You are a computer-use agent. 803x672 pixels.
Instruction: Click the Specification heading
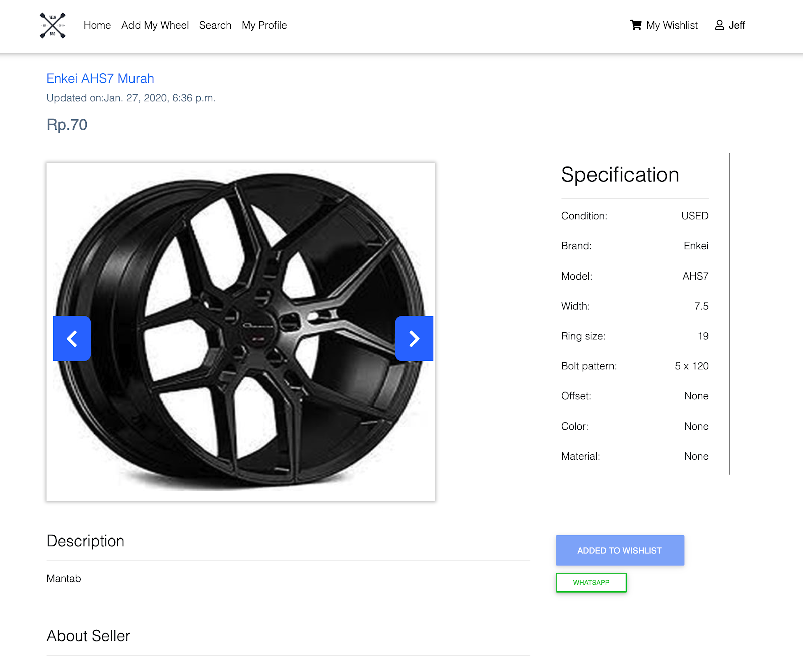coord(620,175)
